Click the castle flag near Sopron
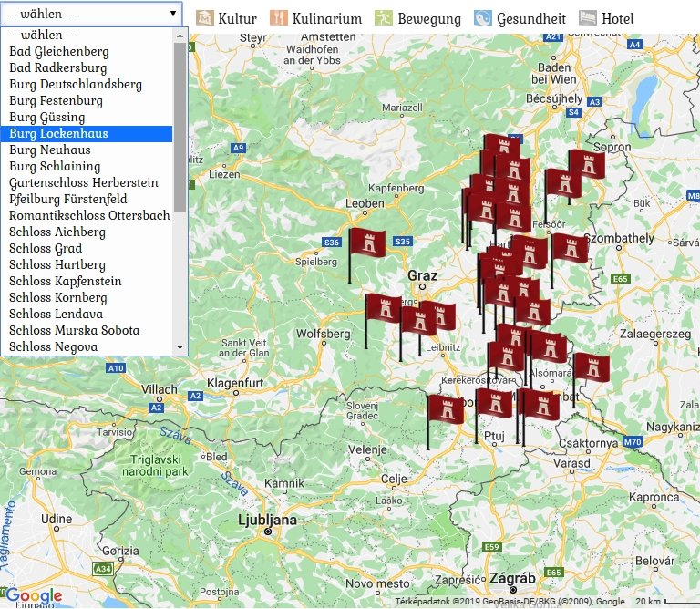 pos(587,165)
